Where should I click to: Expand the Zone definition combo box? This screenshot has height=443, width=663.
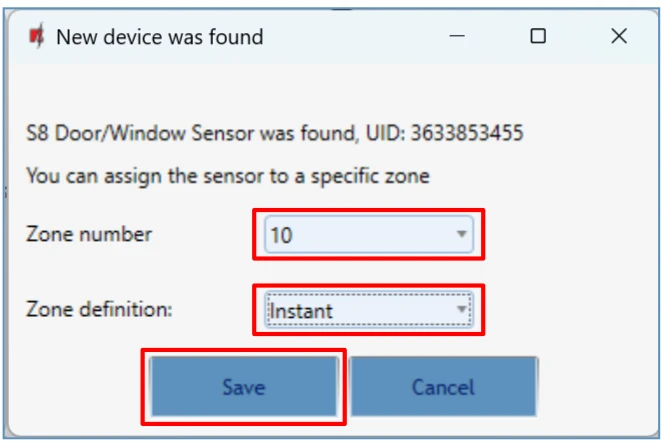tap(367, 311)
